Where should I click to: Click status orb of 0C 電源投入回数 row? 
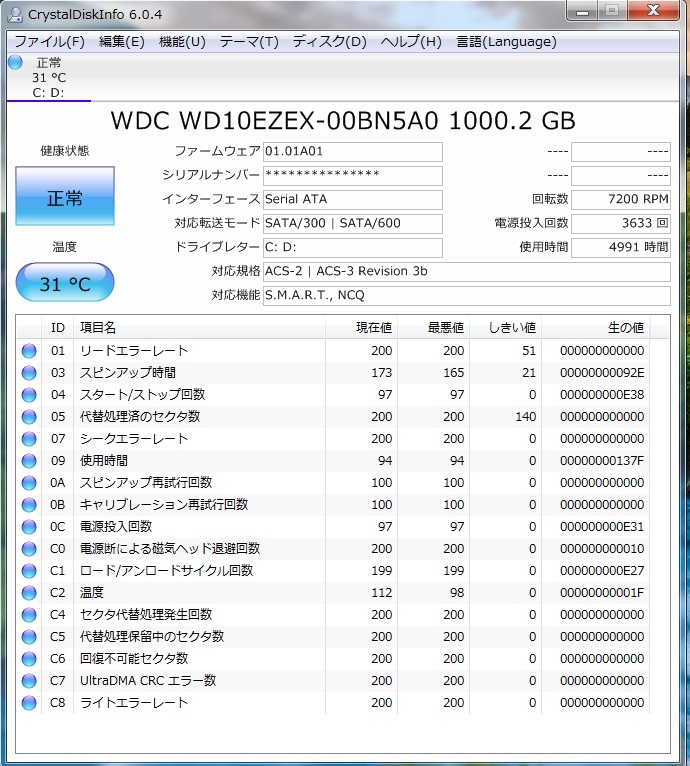point(29,527)
